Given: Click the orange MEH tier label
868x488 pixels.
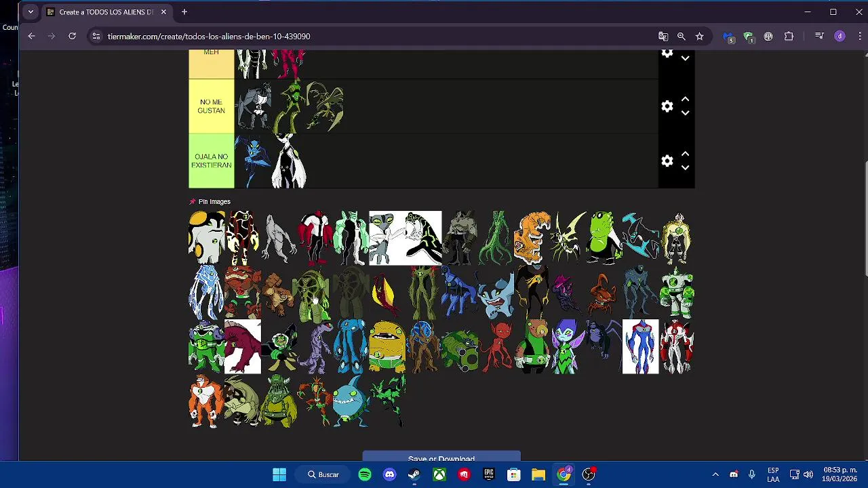Looking at the screenshot, I should point(211,64).
